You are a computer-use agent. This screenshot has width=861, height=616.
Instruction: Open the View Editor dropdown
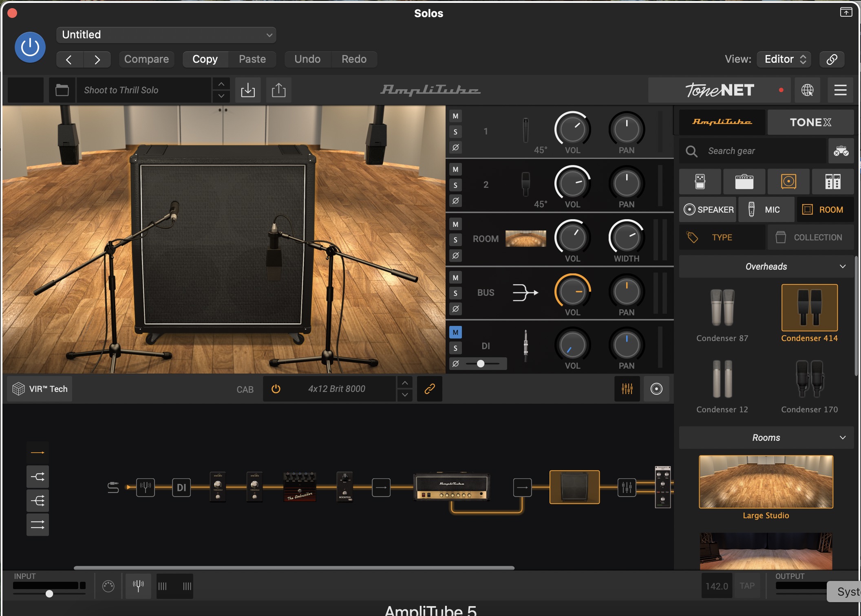784,59
